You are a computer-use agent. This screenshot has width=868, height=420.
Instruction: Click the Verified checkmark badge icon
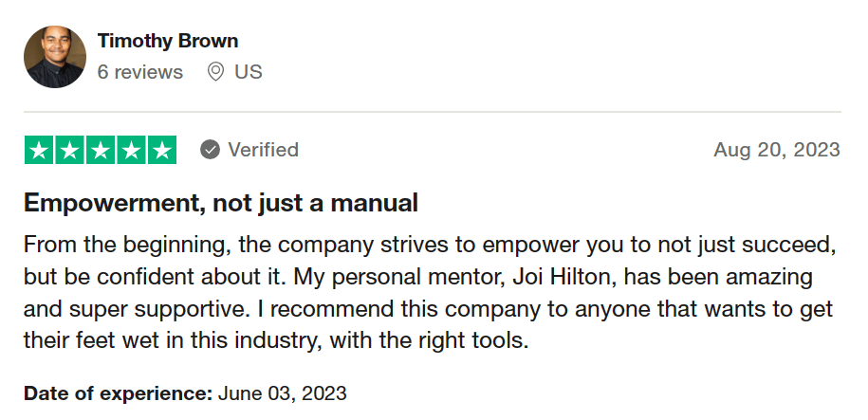tap(211, 150)
